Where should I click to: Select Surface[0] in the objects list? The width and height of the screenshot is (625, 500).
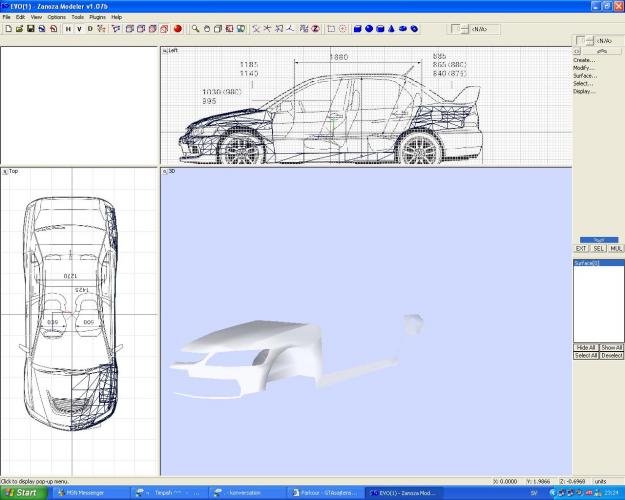(586, 262)
